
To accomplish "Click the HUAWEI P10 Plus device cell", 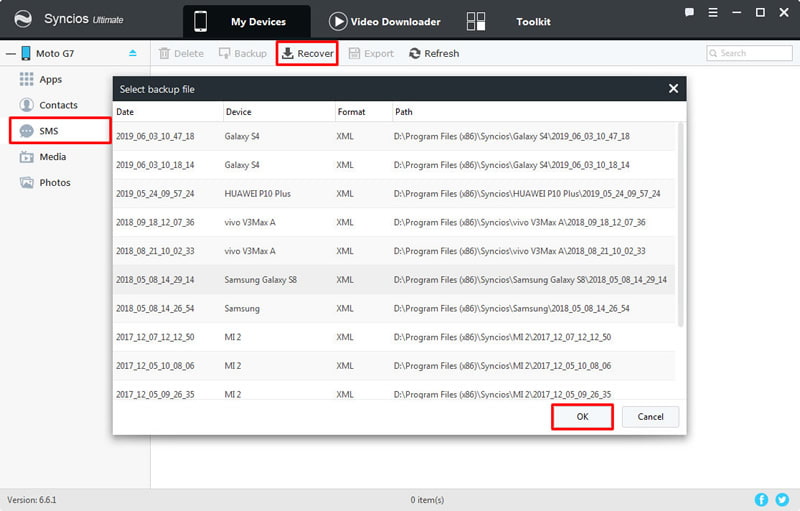I will tap(258, 194).
